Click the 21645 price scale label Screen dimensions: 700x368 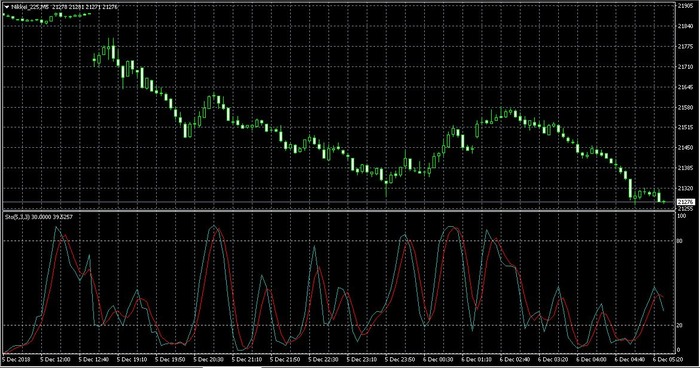point(685,87)
